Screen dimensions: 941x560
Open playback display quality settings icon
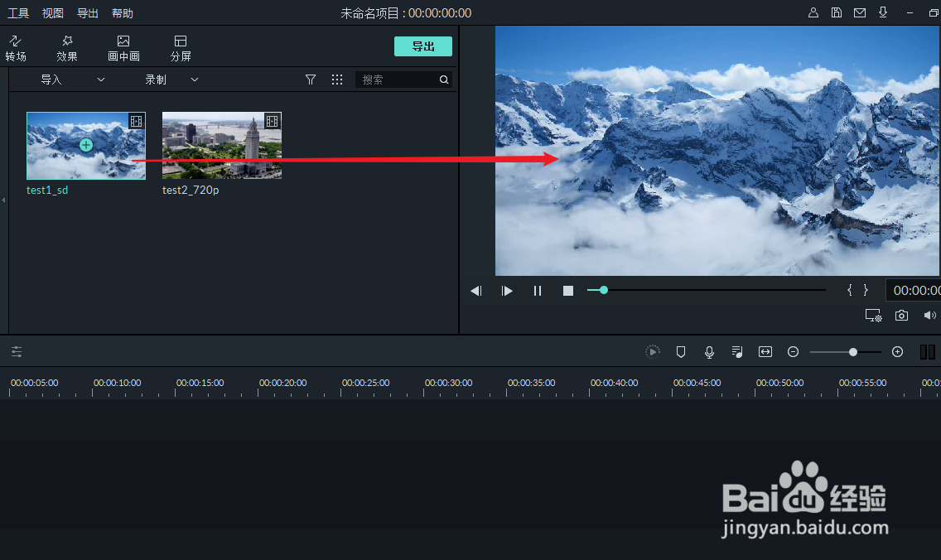tap(873, 315)
